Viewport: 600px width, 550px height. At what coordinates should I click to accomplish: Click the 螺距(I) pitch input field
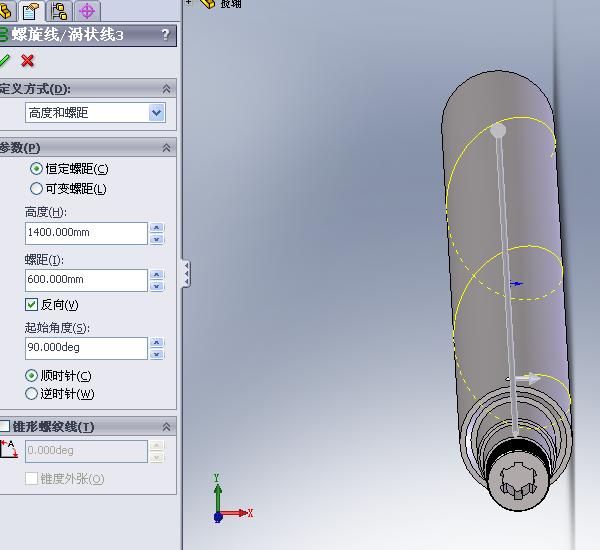(86, 280)
